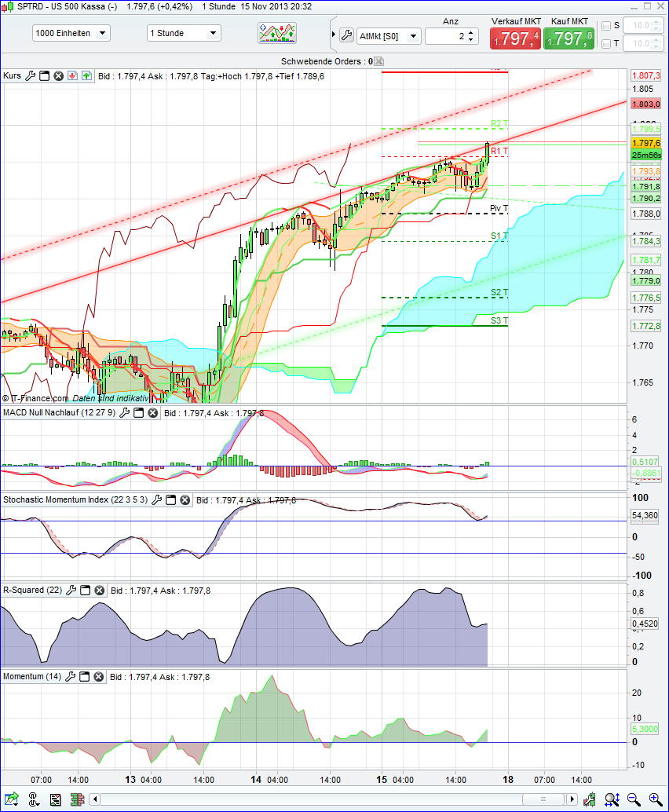Screen dimensions: 669x812
Task: Open the MACD Null Nachlauf settings wrench
Action: (123, 412)
